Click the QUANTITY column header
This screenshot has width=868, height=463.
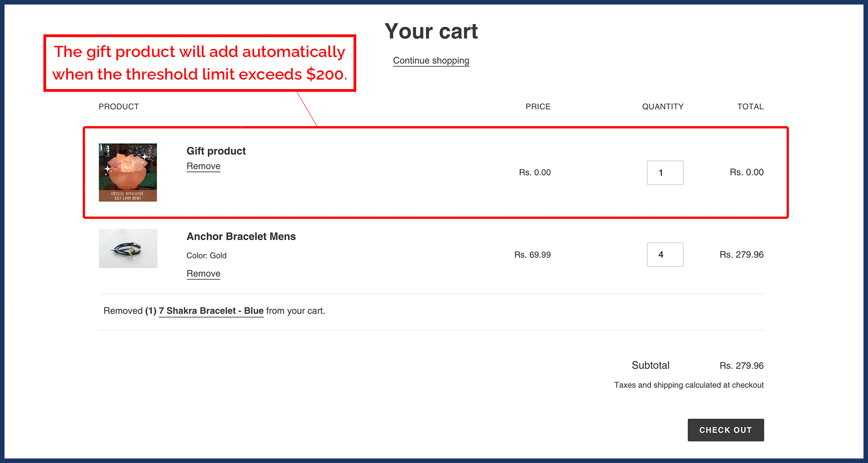pyautogui.click(x=662, y=107)
